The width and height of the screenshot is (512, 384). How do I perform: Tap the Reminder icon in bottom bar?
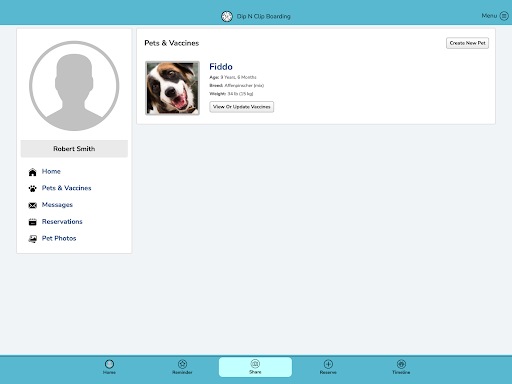182,364
